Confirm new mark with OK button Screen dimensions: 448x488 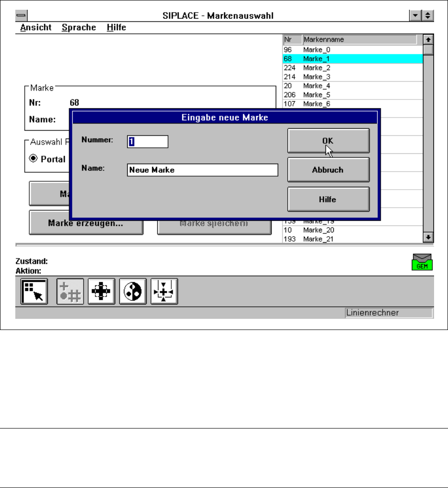328,141
